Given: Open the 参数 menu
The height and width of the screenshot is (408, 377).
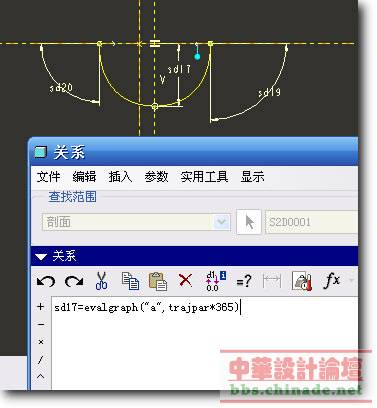Looking at the screenshot, I should pyautogui.click(x=156, y=176).
